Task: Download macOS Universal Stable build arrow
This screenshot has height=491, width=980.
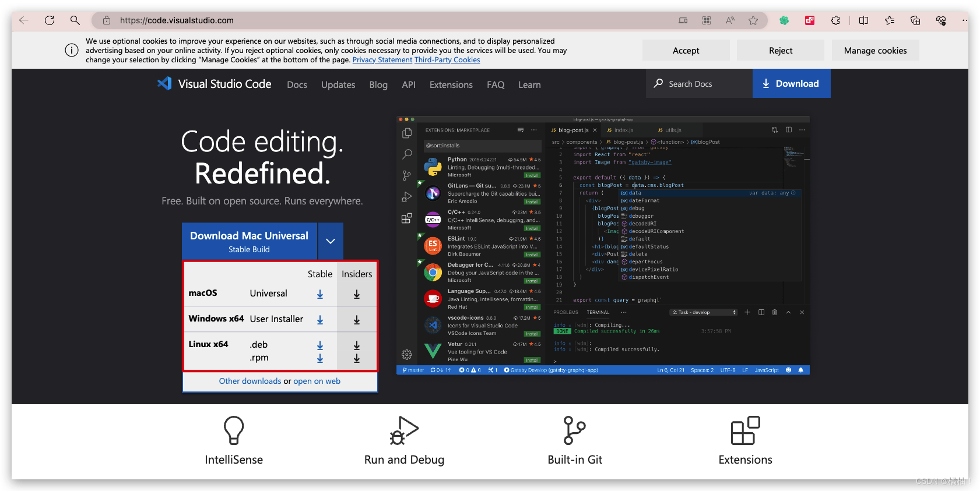Action: (320, 295)
